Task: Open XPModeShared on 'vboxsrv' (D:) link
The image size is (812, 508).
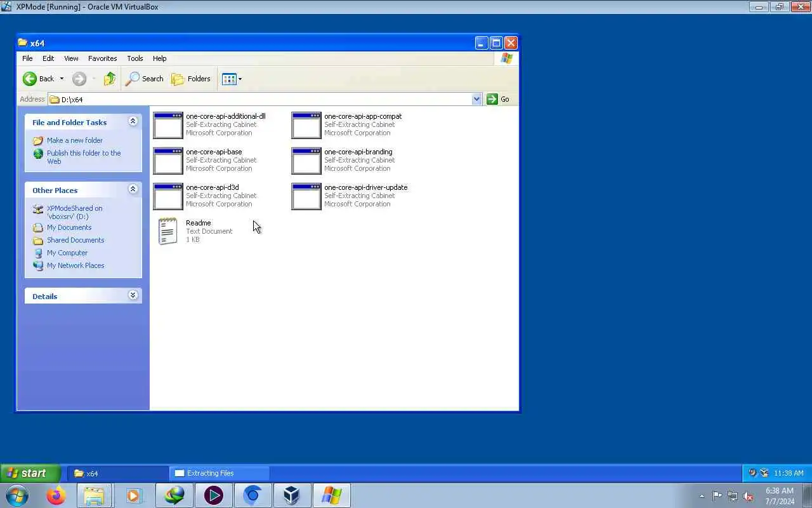Action: pos(74,212)
